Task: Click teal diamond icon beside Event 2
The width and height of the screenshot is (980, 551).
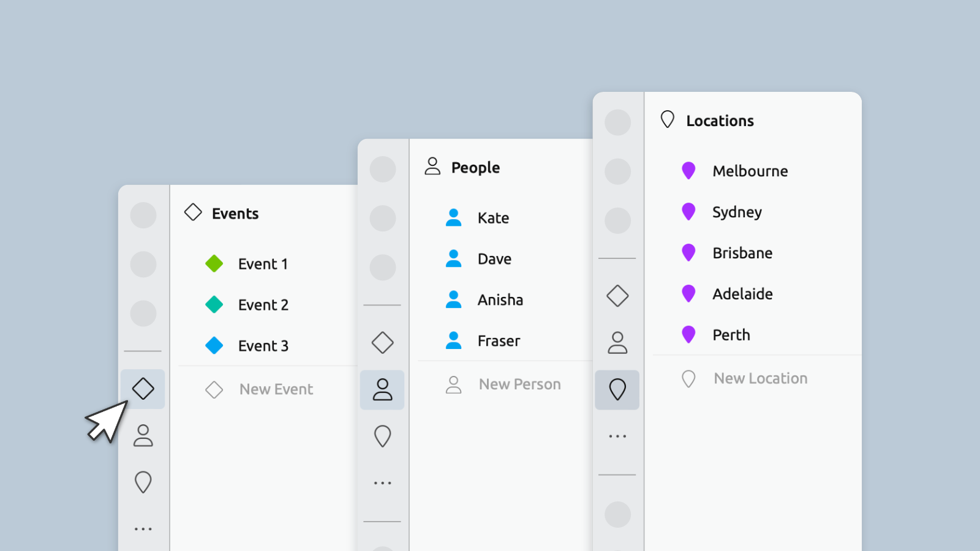Action: tap(214, 304)
